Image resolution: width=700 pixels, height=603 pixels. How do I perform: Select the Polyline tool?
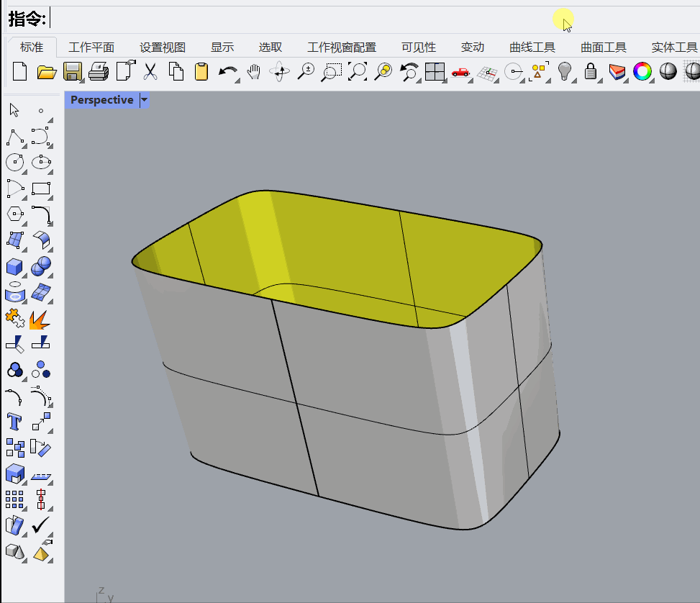[x=15, y=137]
